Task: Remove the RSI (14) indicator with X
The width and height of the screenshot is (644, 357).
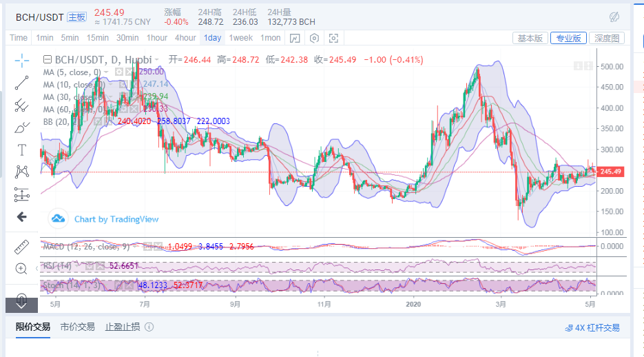Action: click(100, 266)
